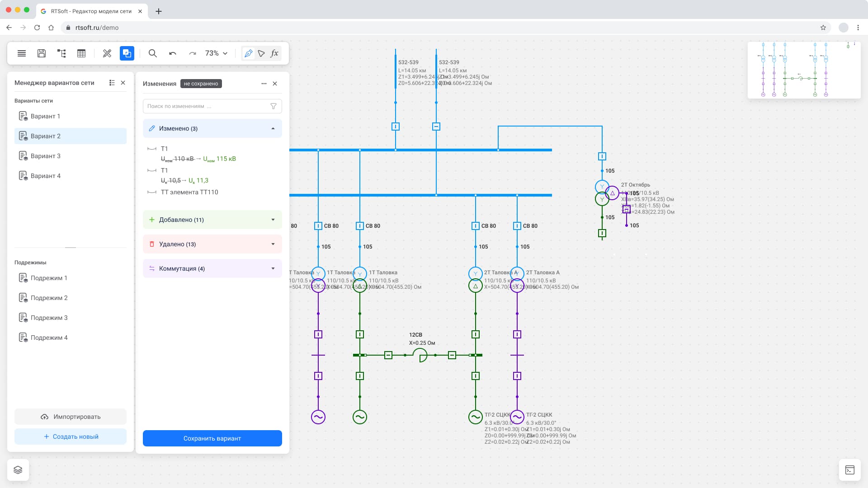Open the tree hierarchy view icon
The width and height of the screenshot is (868, 488).
point(61,53)
